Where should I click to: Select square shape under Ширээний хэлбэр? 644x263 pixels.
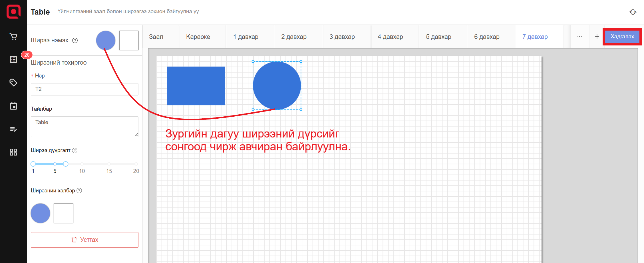(x=63, y=213)
